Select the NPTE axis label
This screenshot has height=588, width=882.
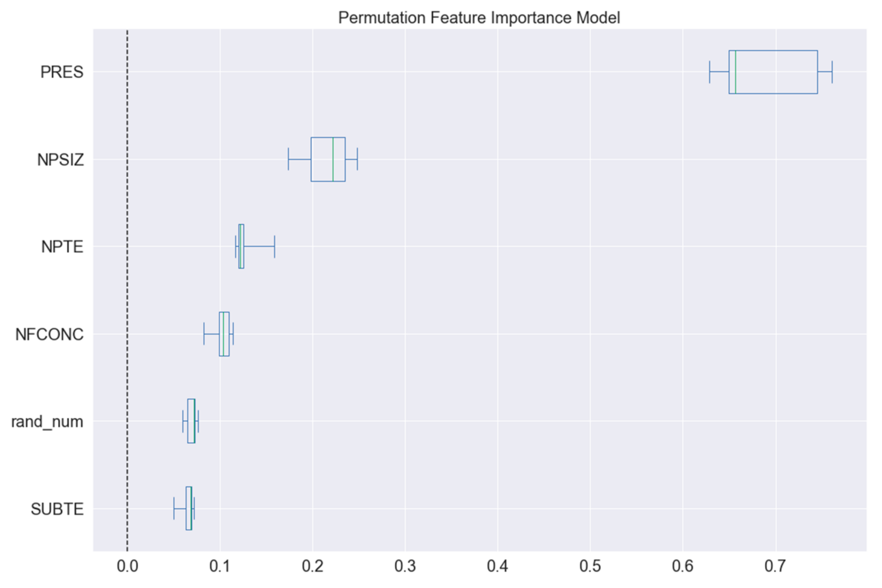click(62, 247)
